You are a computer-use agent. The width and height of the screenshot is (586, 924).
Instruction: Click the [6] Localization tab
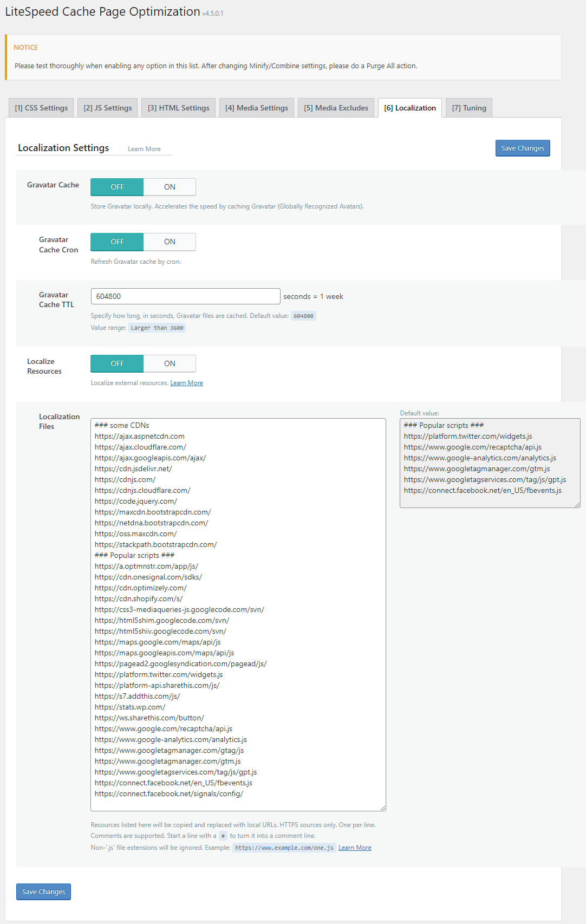click(x=410, y=108)
